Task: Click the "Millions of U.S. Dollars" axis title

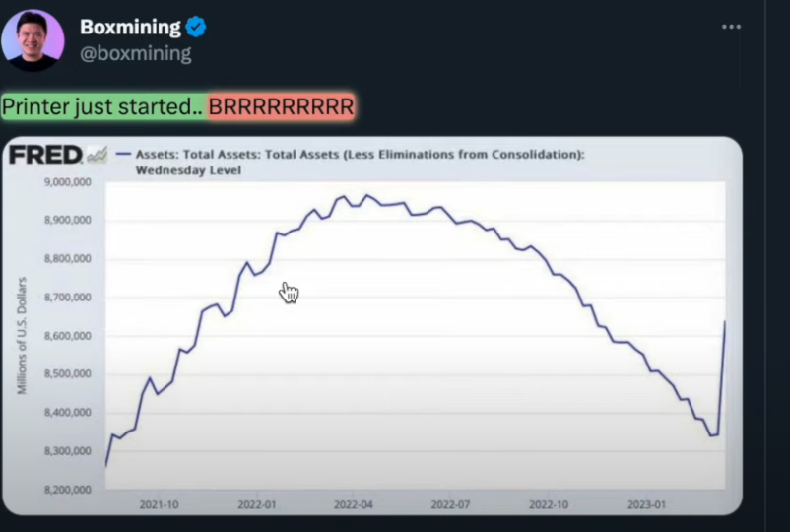Action: point(22,336)
